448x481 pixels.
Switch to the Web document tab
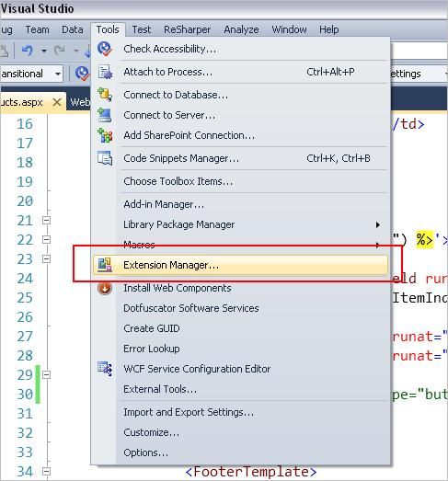click(79, 102)
